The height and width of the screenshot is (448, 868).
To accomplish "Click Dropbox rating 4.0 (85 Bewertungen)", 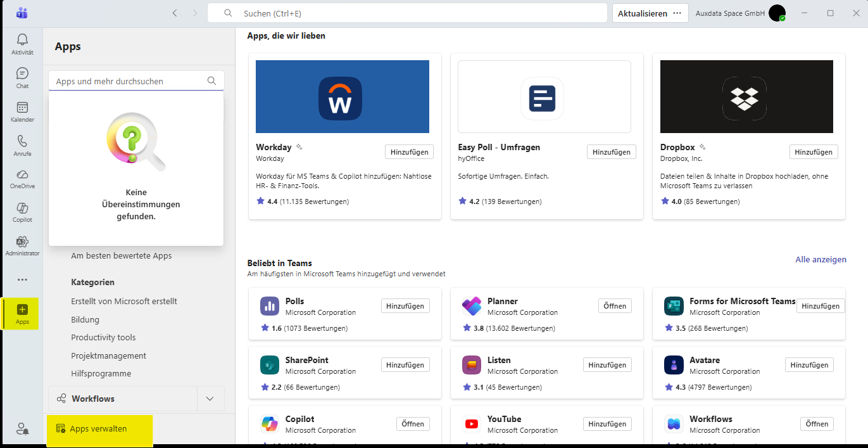I will (700, 202).
